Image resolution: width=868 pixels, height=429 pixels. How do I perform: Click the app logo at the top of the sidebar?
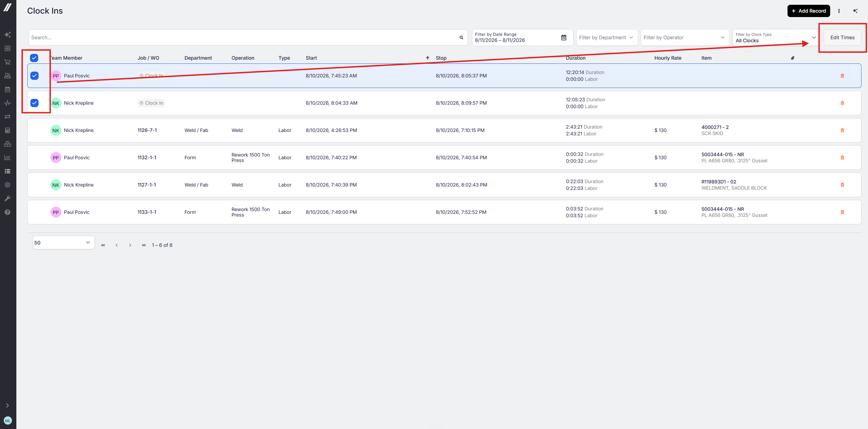pyautogui.click(x=8, y=7)
